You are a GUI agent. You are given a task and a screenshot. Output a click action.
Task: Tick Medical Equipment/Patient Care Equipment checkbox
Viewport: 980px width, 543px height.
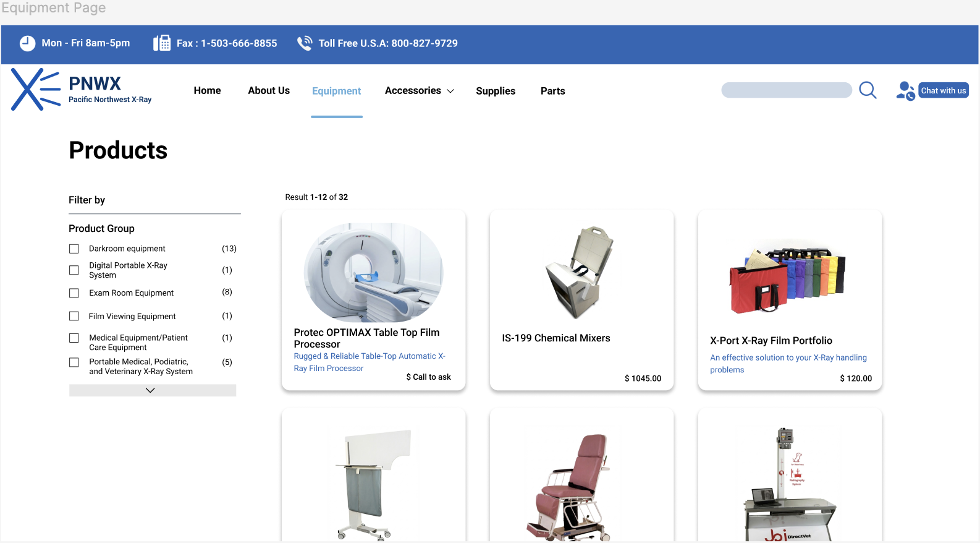click(74, 338)
